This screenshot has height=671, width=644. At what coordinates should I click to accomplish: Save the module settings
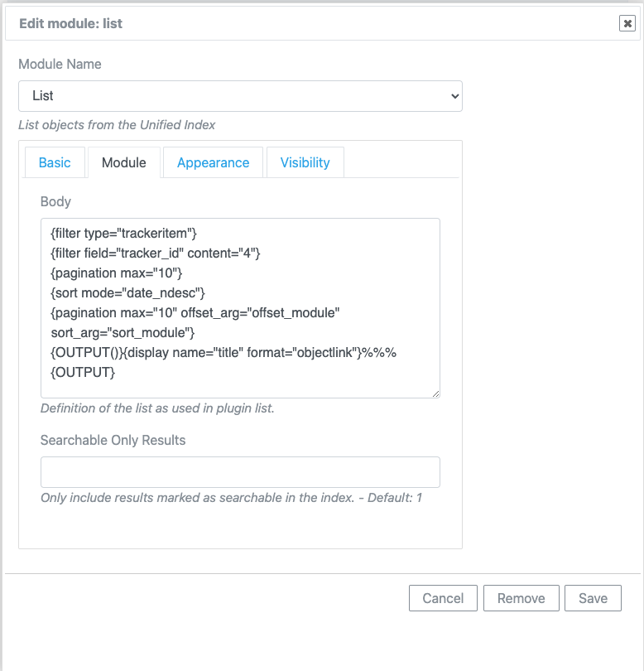[593, 598]
